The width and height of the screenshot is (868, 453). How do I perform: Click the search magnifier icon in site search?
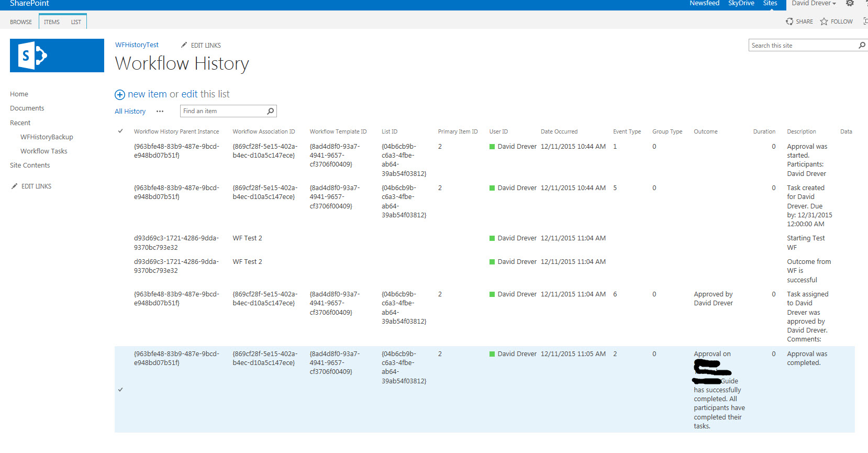coord(861,46)
